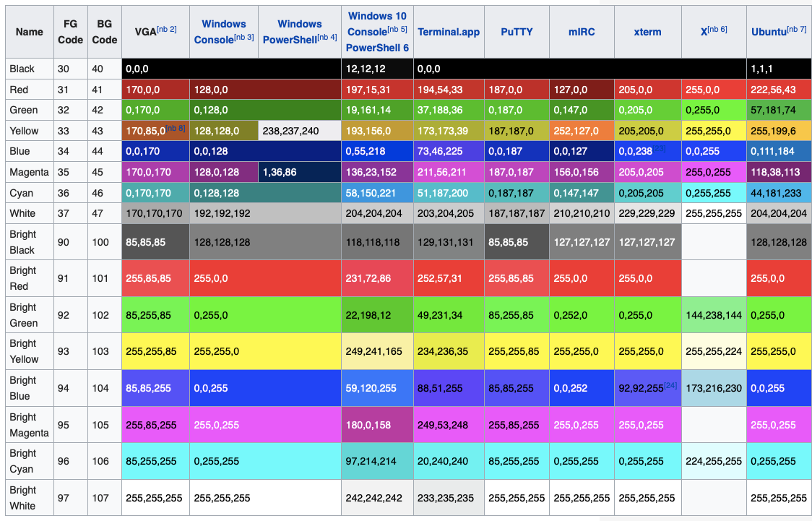Click the 'BG Code' column header

(x=105, y=32)
